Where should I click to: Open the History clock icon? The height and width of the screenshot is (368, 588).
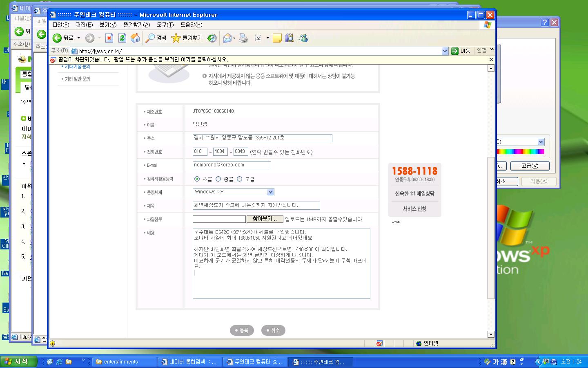click(x=212, y=38)
